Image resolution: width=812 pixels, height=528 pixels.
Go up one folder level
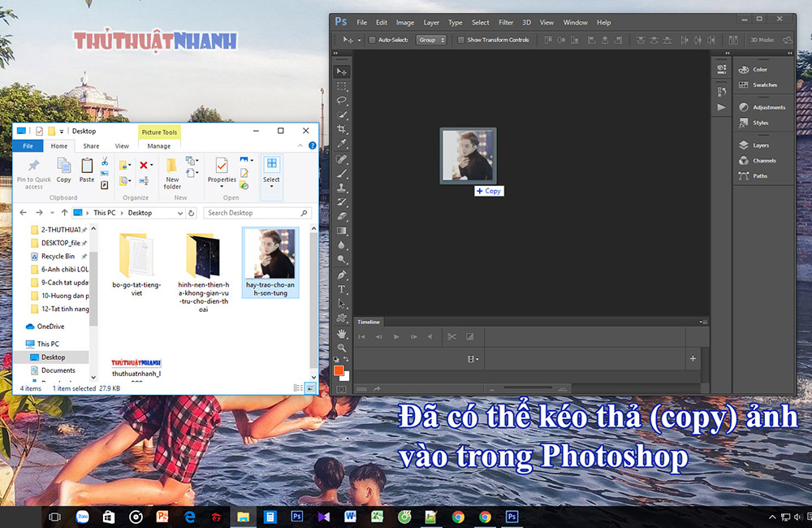[x=64, y=213]
